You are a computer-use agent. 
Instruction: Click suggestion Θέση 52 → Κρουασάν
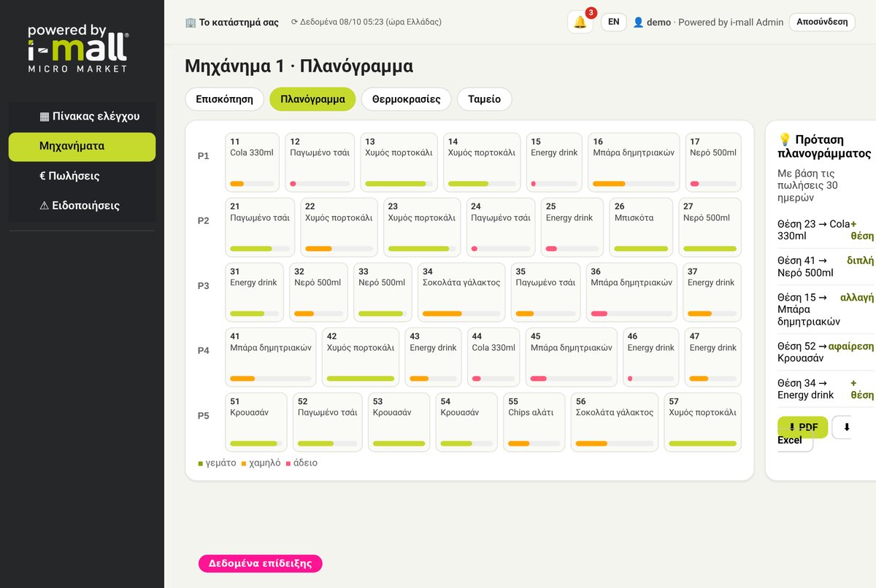click(826, 352)
